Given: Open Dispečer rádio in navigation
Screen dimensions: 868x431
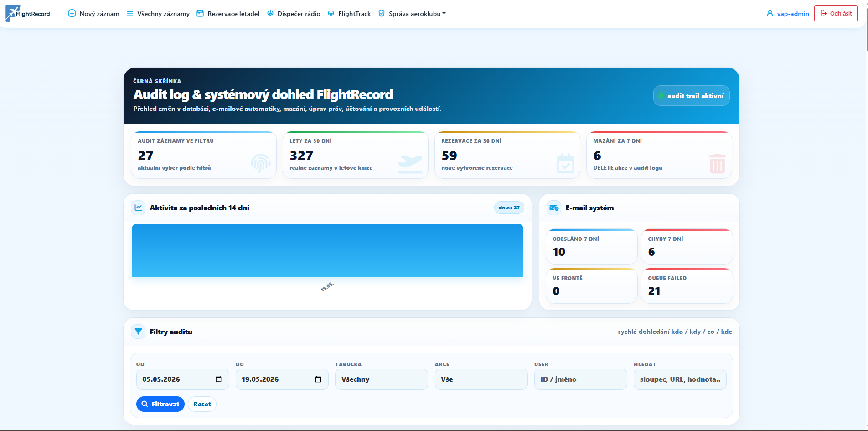Looking at the screenshot, I should pyautogui.click(x=294, y=14).
